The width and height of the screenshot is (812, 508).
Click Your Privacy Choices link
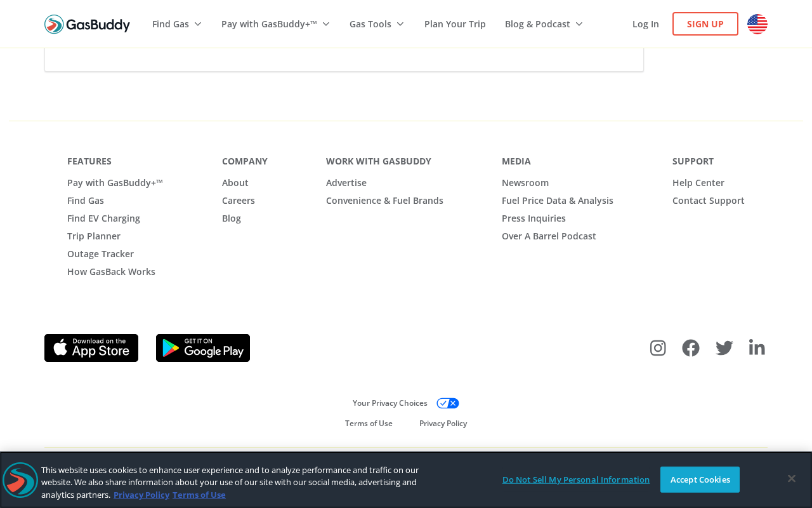coord(390,403)
